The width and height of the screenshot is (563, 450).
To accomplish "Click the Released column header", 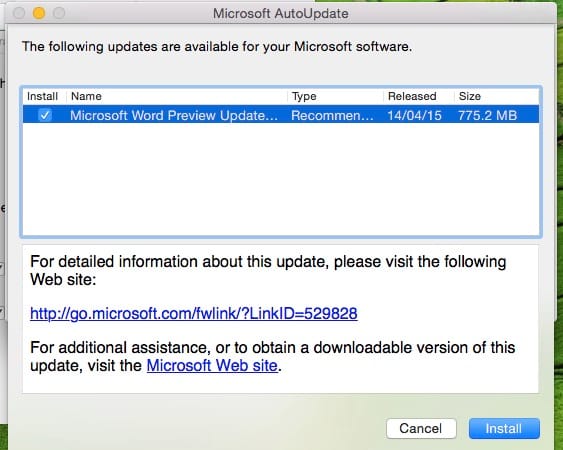I will pos(419,96).
